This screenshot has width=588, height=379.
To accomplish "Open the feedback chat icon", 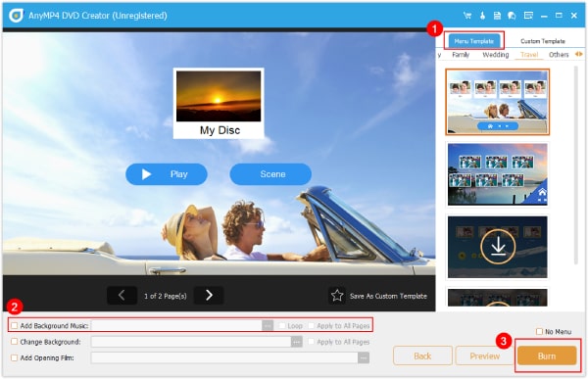I will click(512, 16).
